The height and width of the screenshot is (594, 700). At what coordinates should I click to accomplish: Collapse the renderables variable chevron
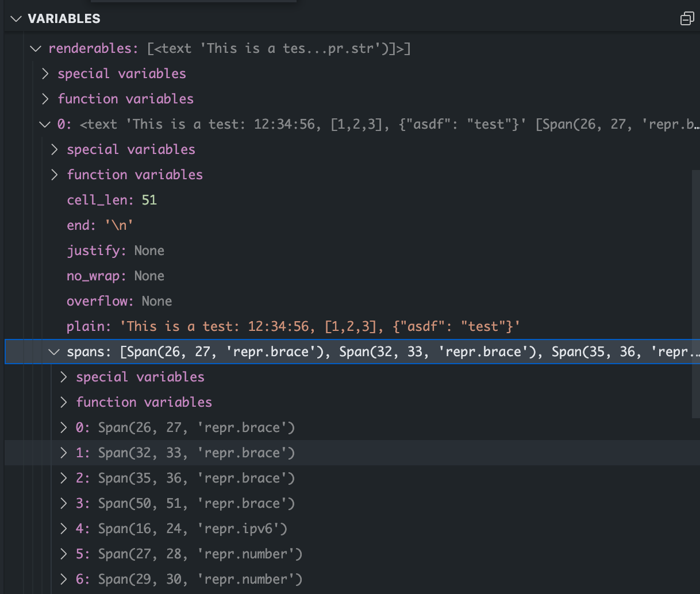pos(36,49)
